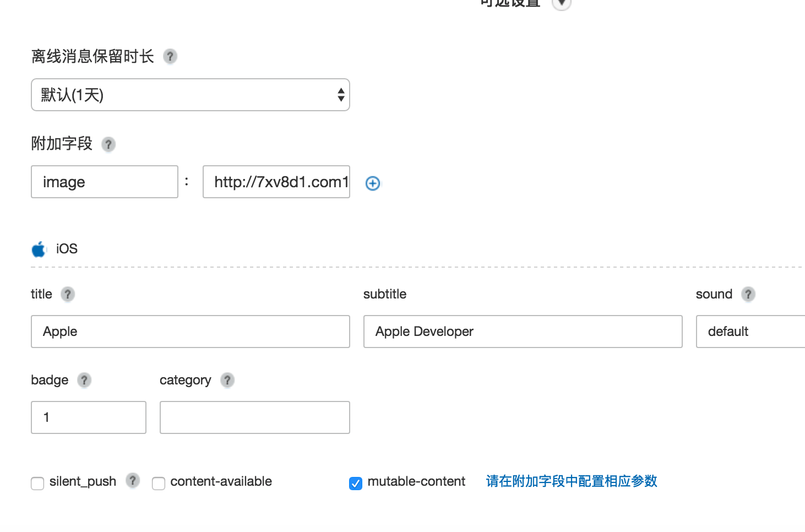Click the category field label
The image size is (805, 532).
(x=186, y=381)
